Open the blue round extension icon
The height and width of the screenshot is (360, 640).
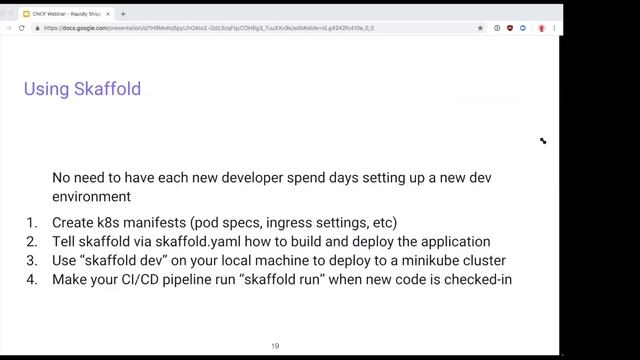523,28
